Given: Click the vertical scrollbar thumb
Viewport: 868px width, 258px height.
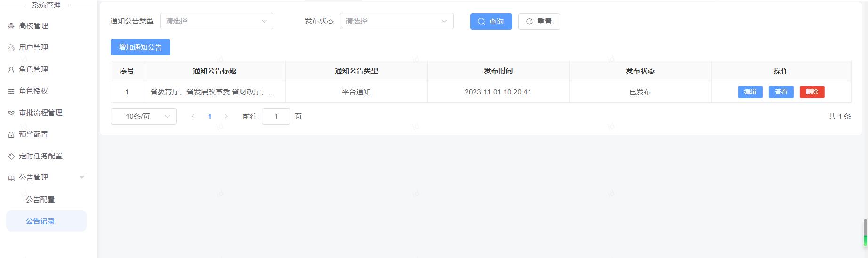Looking at the screenshot, I should point(865,233).
